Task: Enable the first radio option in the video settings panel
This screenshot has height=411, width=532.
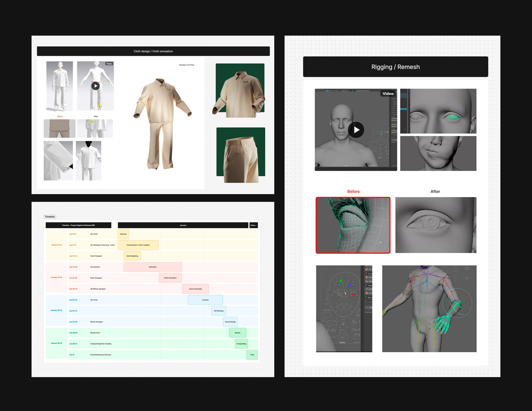Action: [x=392, y=99]
